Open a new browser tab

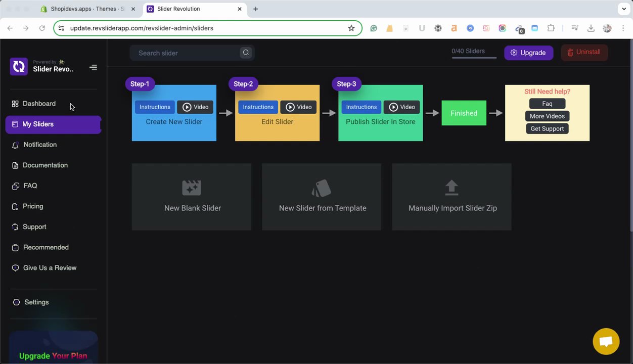256,9
